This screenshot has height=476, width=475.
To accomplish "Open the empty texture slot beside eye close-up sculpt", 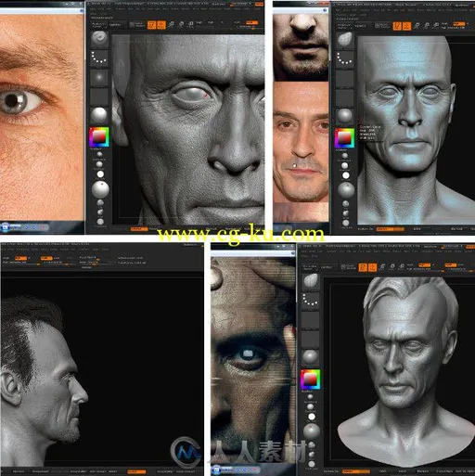I will 99,96.
